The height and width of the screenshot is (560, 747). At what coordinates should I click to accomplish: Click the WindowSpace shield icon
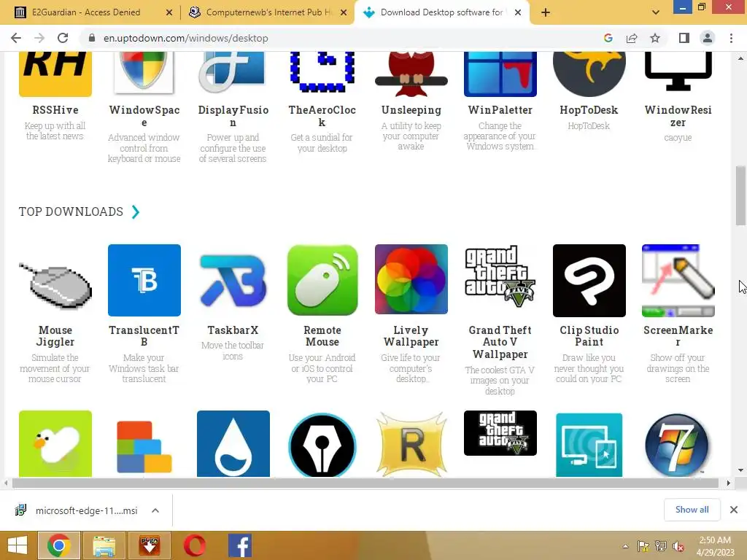pos(144,74)
